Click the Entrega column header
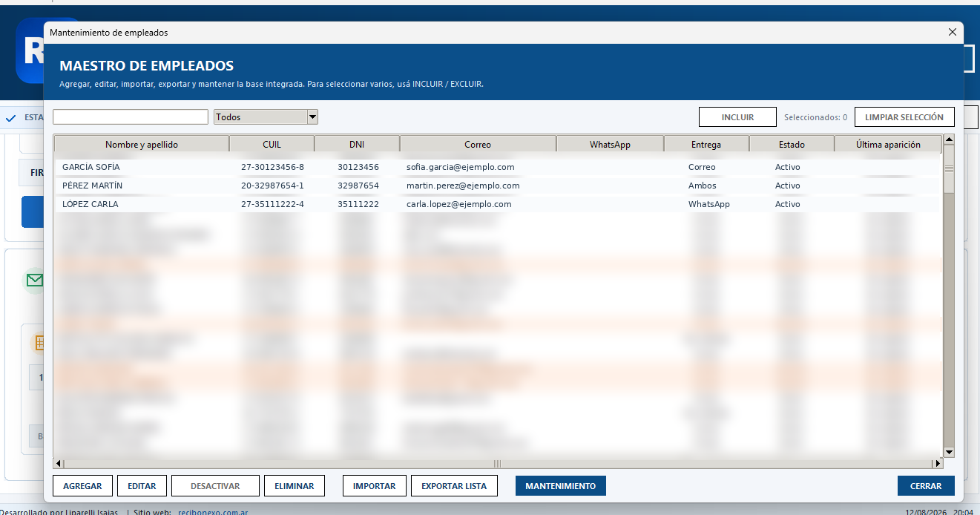Viewport: 980px width, 515px height. [706, 145]
